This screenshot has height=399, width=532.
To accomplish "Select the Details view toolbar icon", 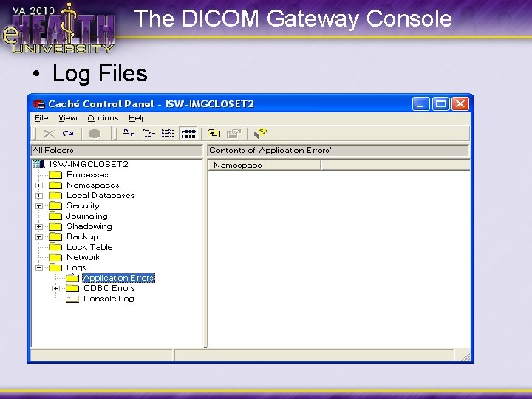I will (188, 134).
